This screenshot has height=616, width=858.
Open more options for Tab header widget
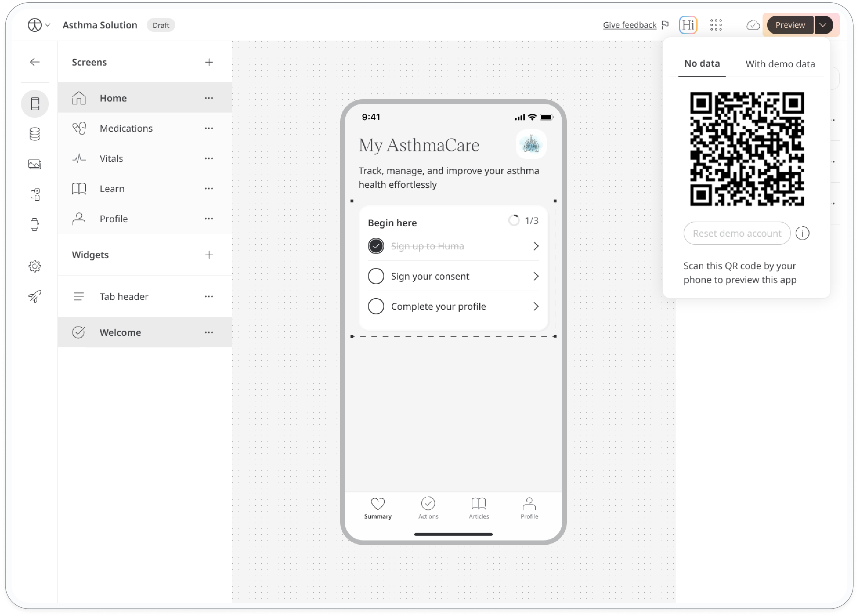[209, 296]
